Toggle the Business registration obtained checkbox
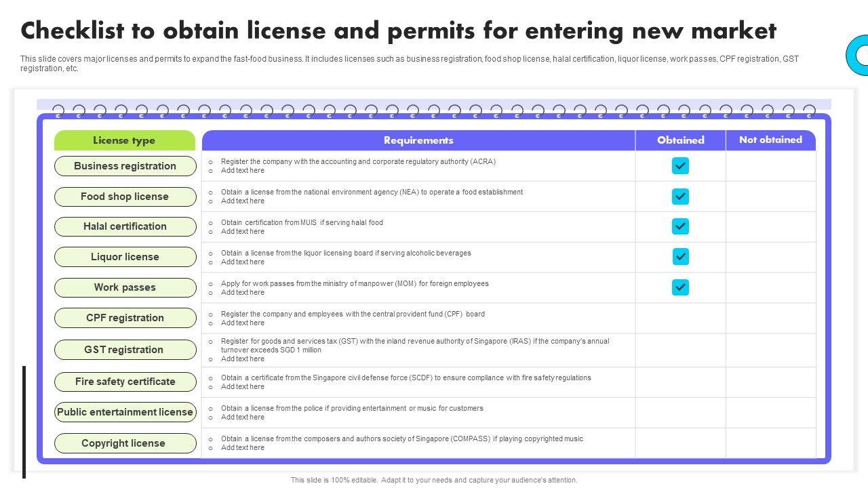This screenshot has width=868, height=488. pos(680,166)
